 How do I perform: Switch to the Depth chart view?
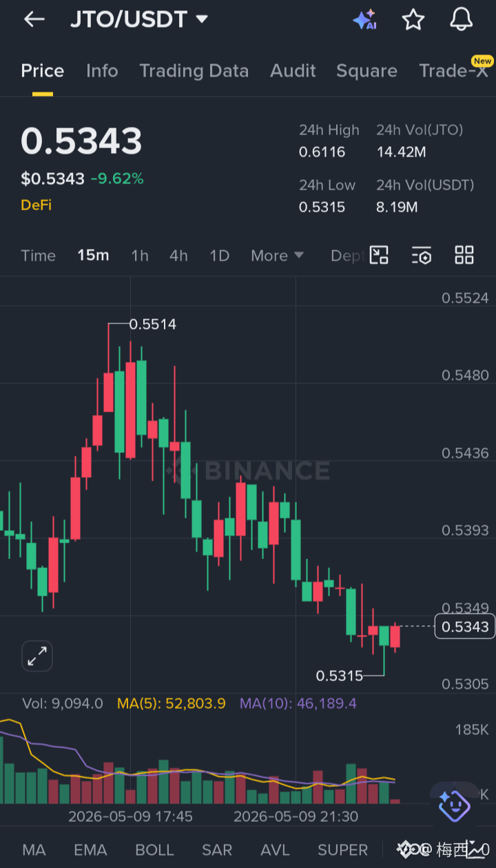(347, 256)
